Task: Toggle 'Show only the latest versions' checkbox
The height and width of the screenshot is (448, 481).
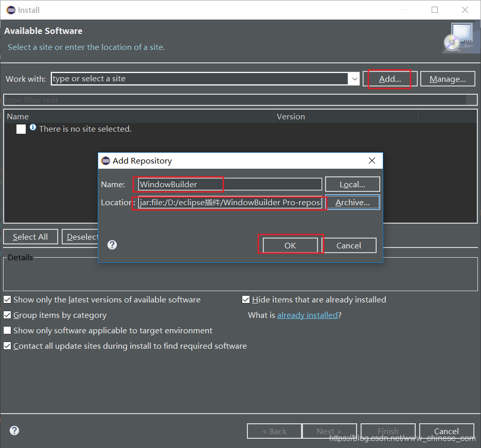Action: click(x=7, y=299)
